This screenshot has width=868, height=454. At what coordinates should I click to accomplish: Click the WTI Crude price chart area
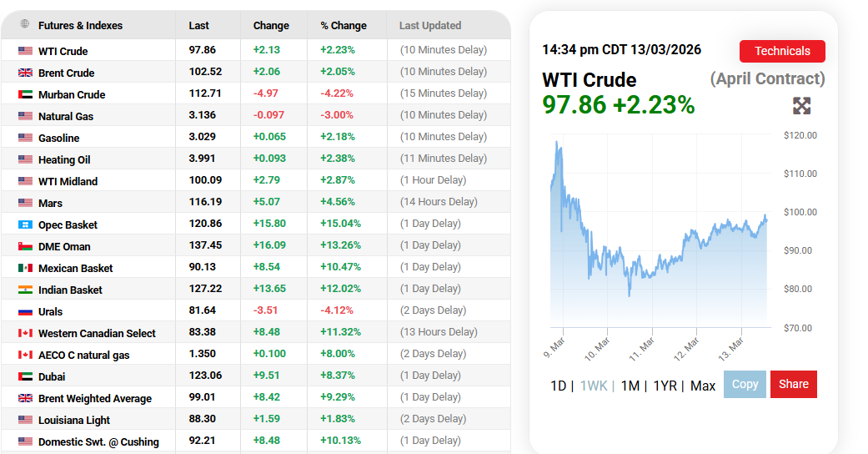(659, 242)
